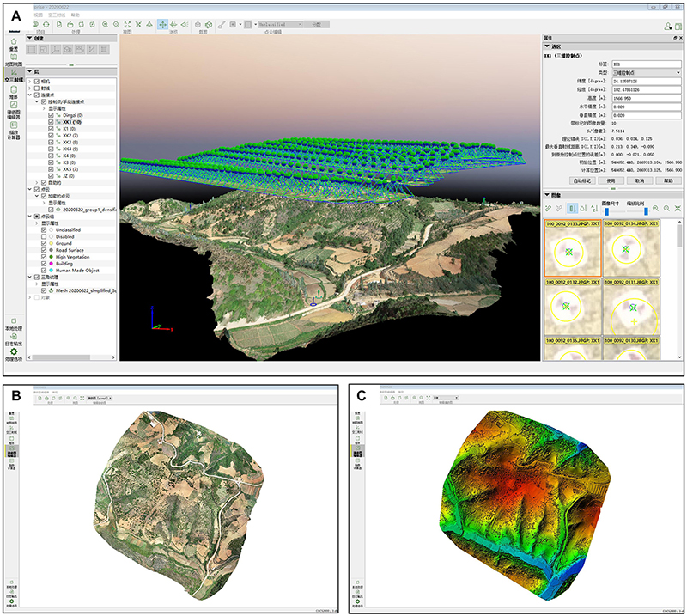687x616 pixels.
Task: Toggle the XX5 (7) checkbox
Action: pos(51,169)
